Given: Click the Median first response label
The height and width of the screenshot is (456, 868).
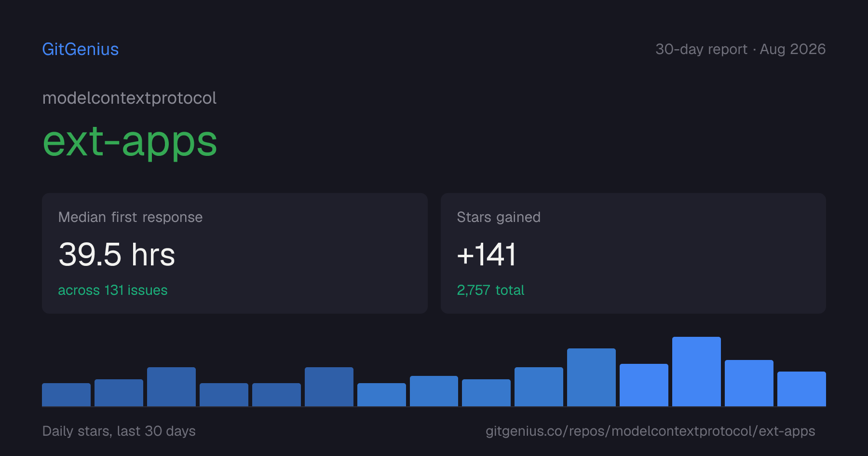Looking at the screenshot, I should [x=130, y=217].
